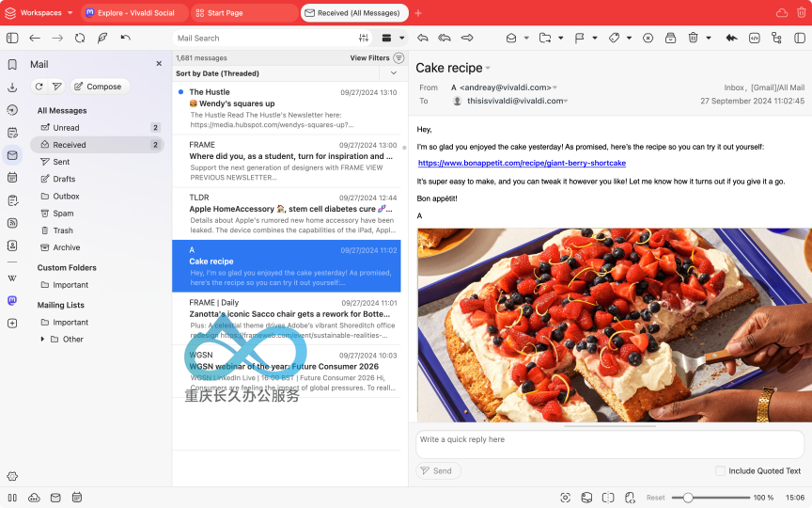
Task: Check the Include Quoted Text checkbox
Action: (720, 470)
